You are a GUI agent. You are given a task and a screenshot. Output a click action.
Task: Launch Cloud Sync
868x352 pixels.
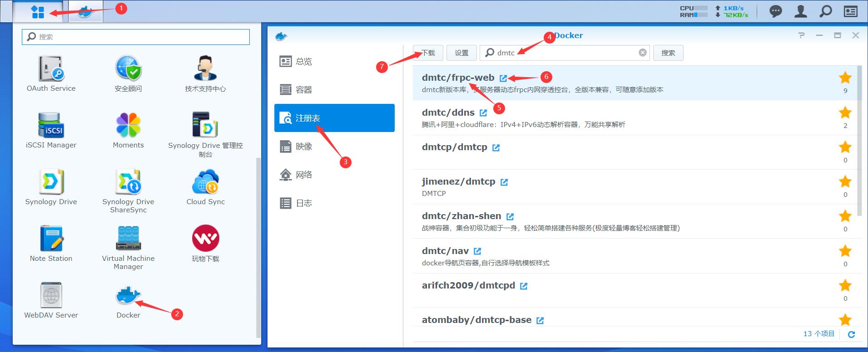point(205,187)
